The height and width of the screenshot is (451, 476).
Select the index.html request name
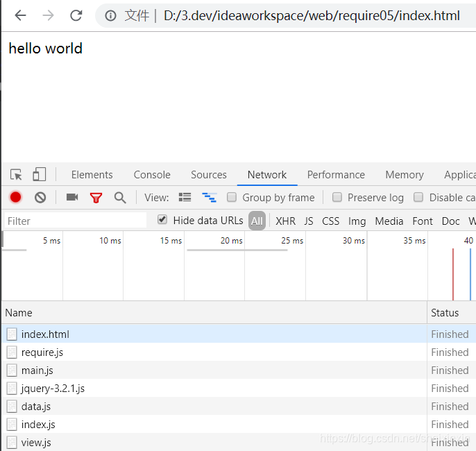[45, 334]
